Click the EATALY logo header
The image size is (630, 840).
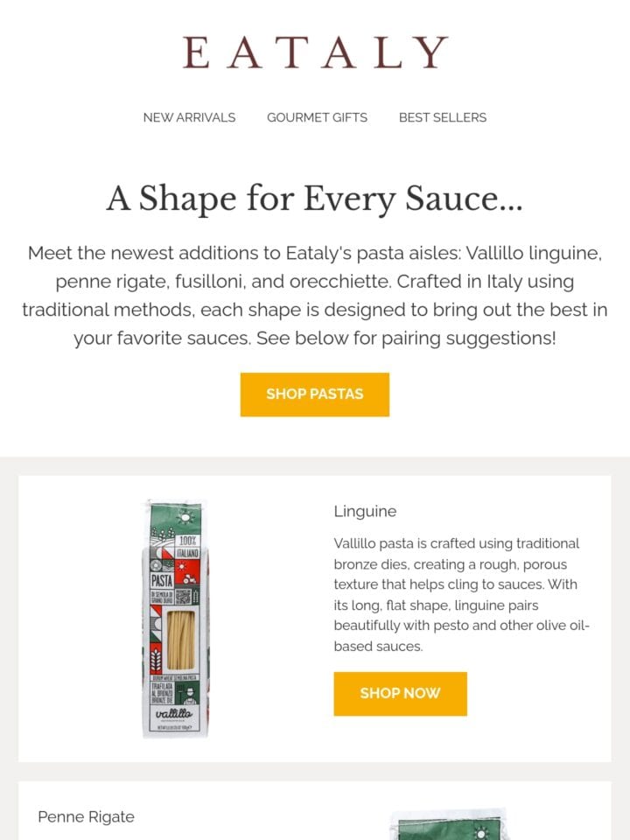click(315, 52)
